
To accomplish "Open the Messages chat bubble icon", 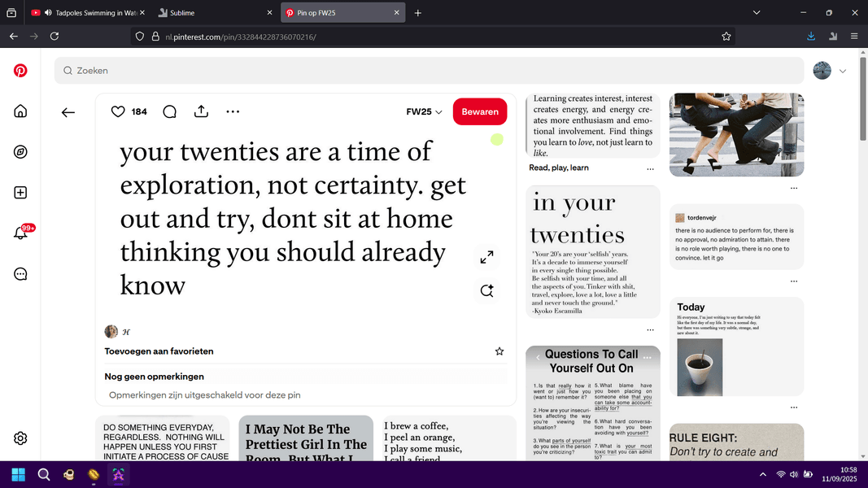I will pyautogui.click(x=20, y=274).
